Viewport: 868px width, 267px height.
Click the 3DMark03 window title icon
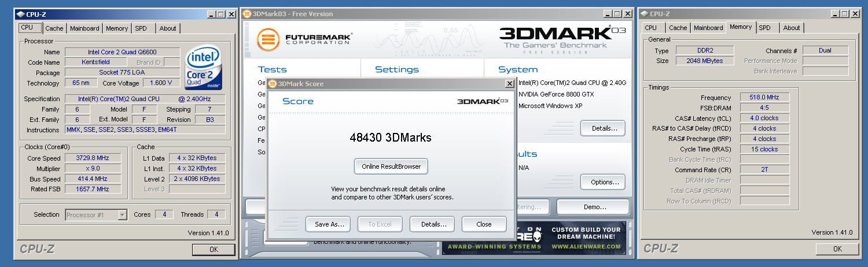[x=248, y=14]
